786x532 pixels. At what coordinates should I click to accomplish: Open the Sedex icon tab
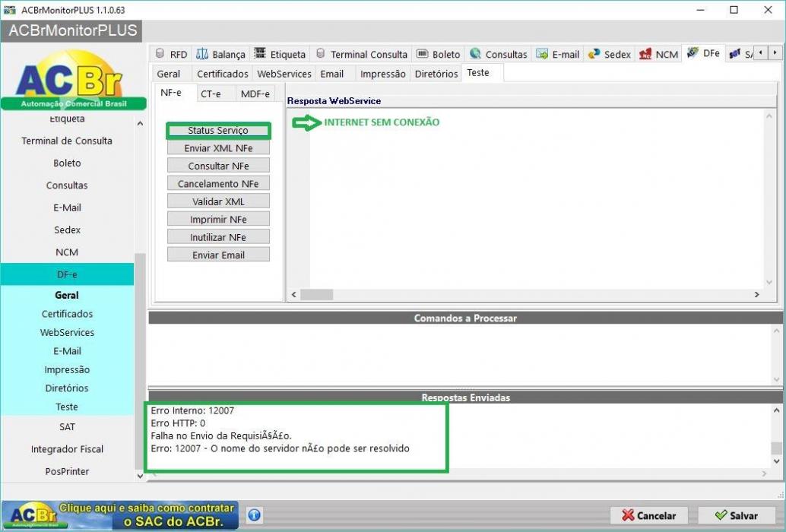[x=610, y=54]
